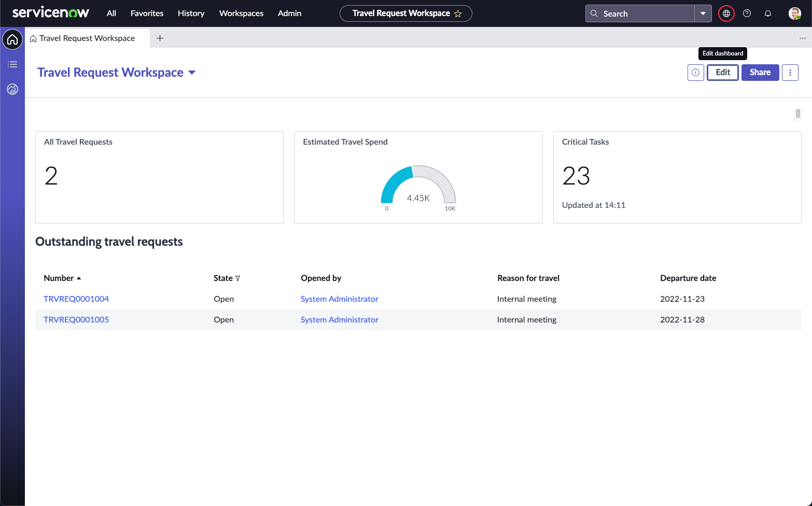Viewport: 812px width, 506px height.
Task: Click the Departure date column header
Action: point(688,278)
